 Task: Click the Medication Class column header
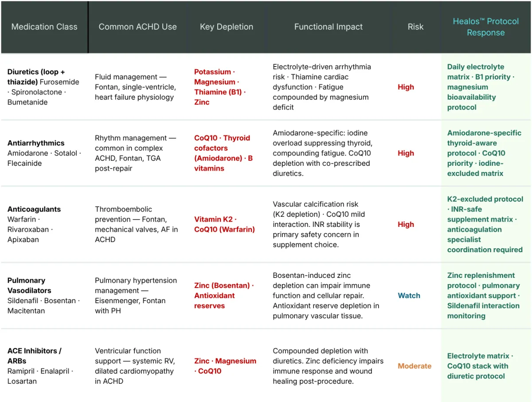44,27
